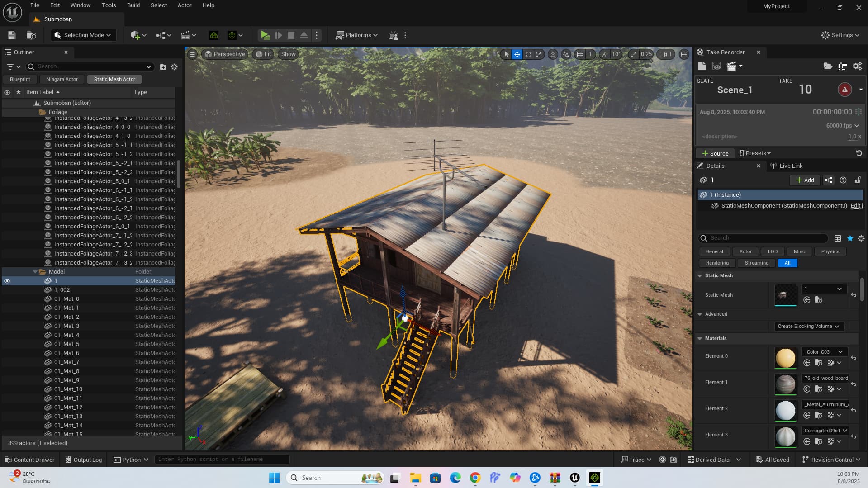
Task: Open Take Recorder review last take folder
Action: (827, 66)
